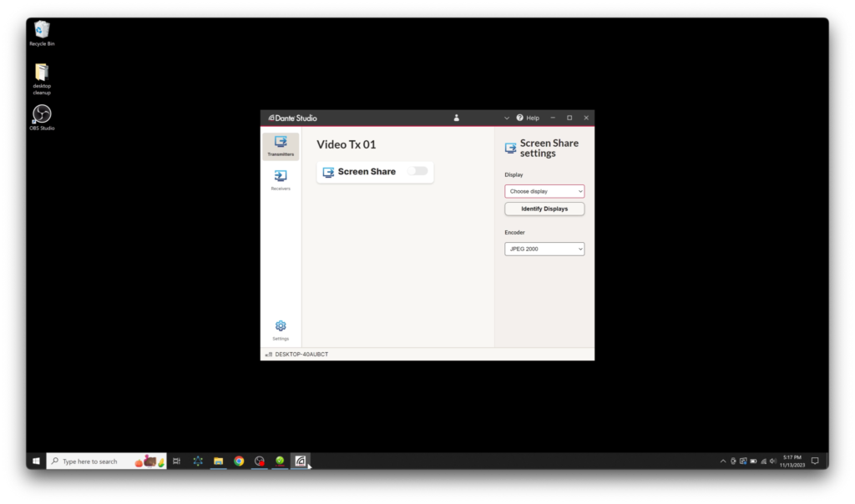Open the Choose display dropdown

point(544,191)
